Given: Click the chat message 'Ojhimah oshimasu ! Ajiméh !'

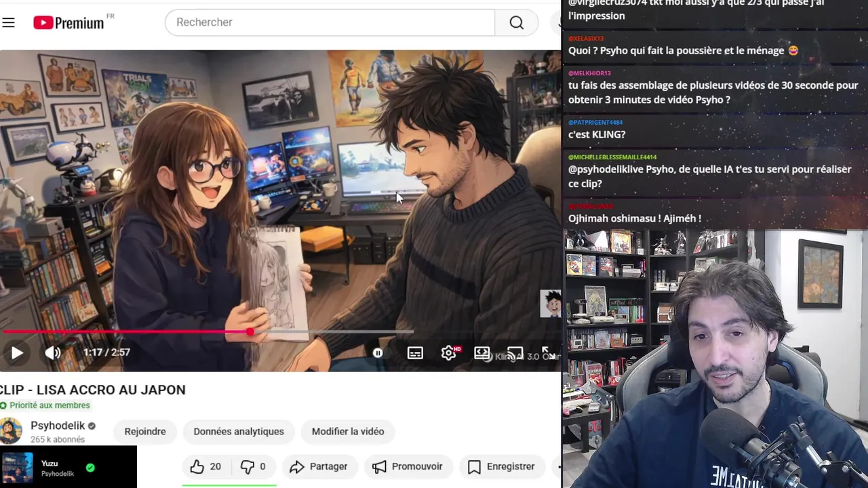Looking at the screenshot, I should (x=635, y=218).
